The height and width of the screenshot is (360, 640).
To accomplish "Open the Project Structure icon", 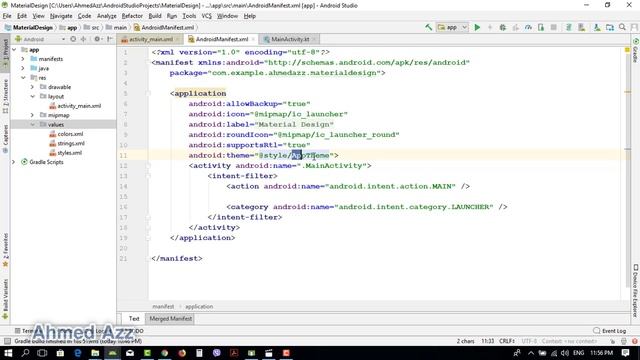I will click(610, 27).
